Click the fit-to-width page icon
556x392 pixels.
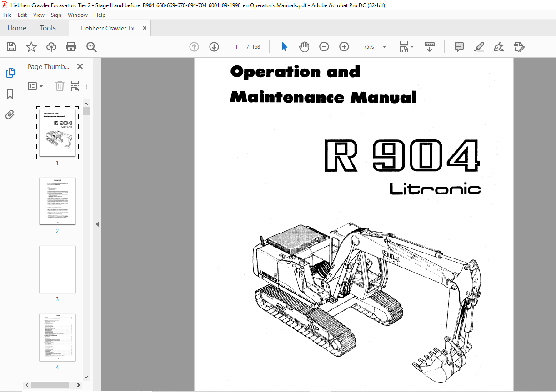403,47
